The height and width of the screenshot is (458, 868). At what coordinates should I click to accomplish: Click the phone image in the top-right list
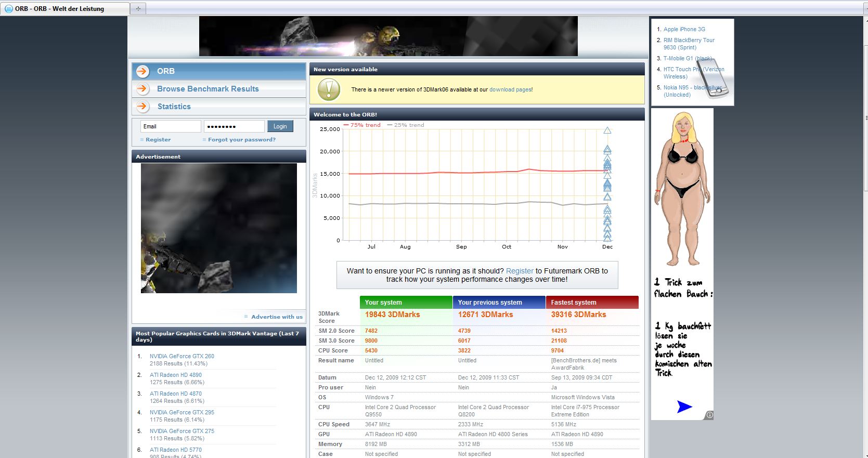point(712,78)
